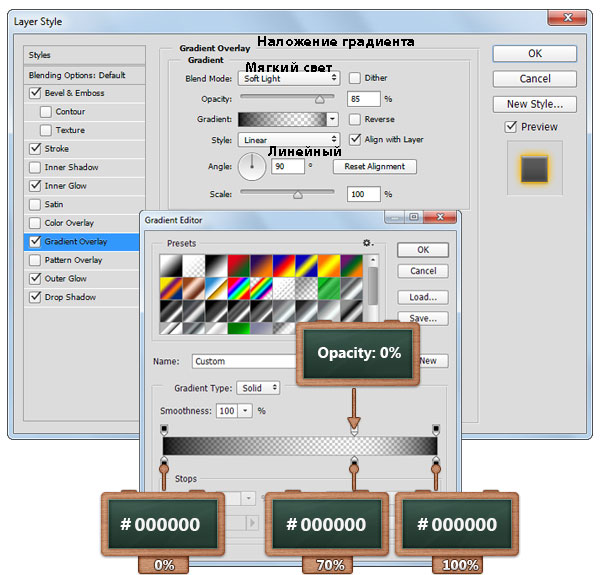Image resolution: width=600 pixels, height=575 pixels.
Task: Open the Gradient Type Solid dropdown
Action: [258, 388]
